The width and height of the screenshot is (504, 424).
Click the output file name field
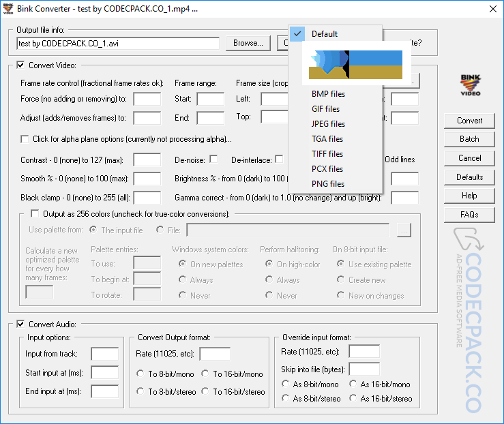point(118,44)
